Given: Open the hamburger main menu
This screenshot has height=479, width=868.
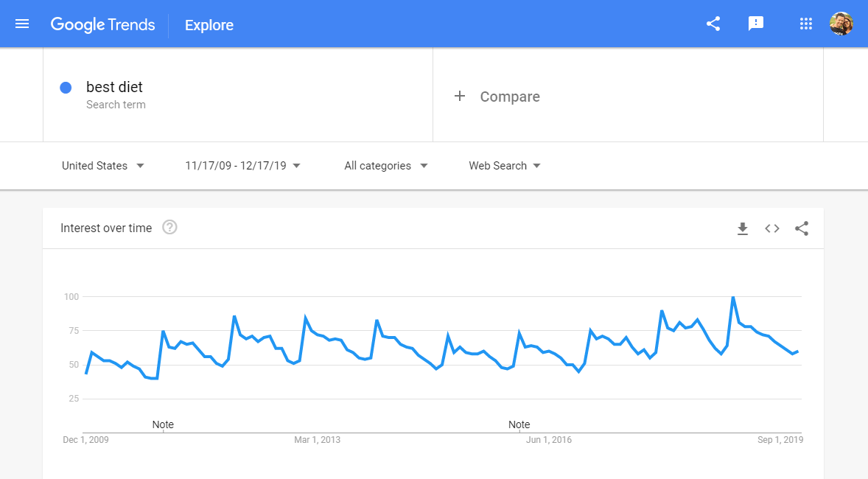Looking at the screenshot, I should click(x=22, y=24).
